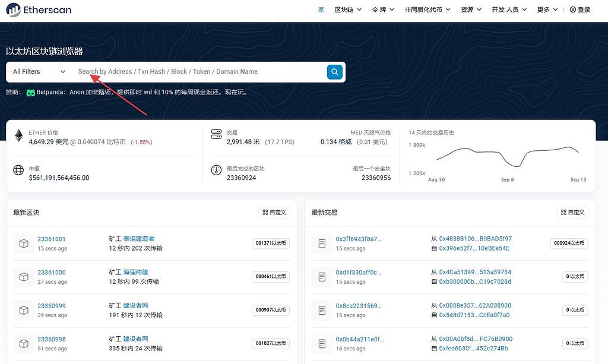Screen dimensions: 608x364
Task: Expand the 区块链 menu
Action: coord(348,10)
